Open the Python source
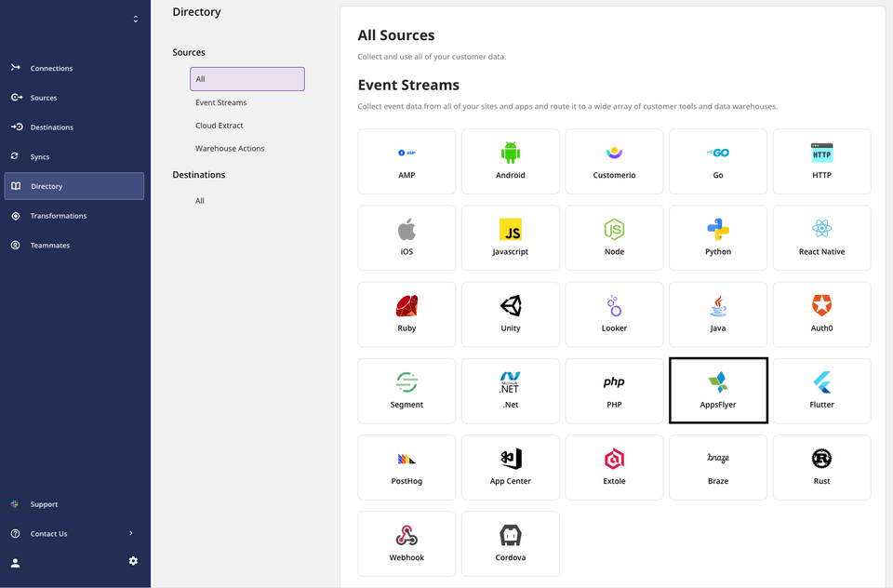 point(717,237)
